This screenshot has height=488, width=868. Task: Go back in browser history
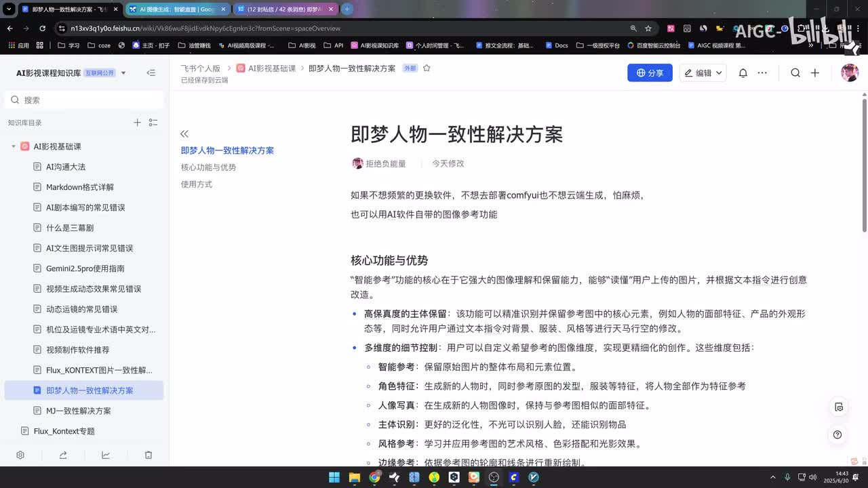tap(9, 28)
